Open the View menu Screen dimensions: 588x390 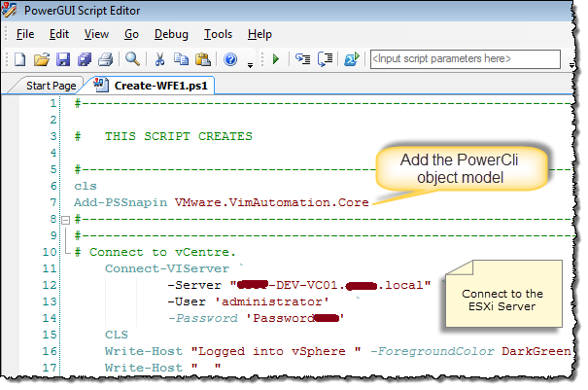pos(96,34)
